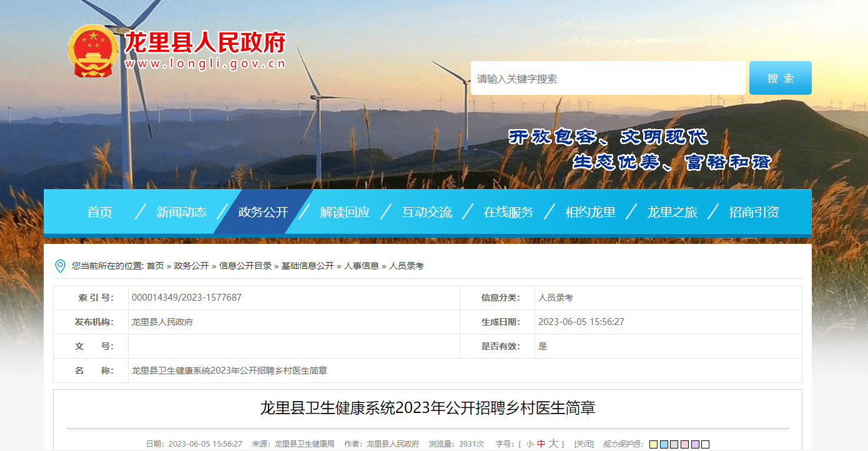Click 信息公开目录 breadcrumb link
This screenshot has width=868, height=451.
245,266
